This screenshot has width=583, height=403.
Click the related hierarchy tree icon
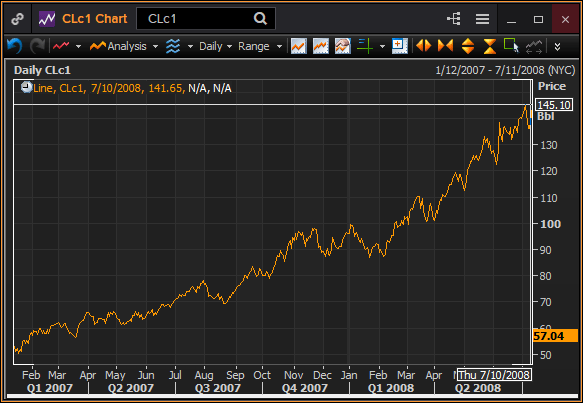click(454, 19)
